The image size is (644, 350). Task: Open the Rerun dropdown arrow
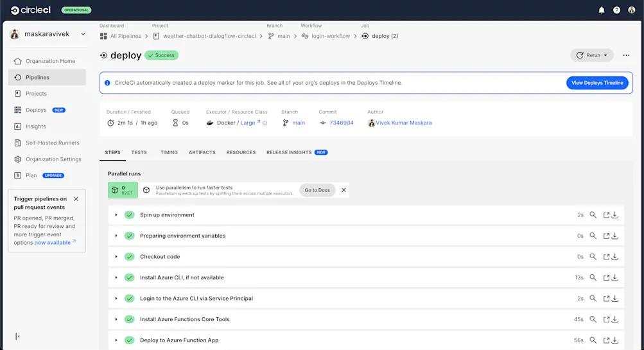coord(606,55)
